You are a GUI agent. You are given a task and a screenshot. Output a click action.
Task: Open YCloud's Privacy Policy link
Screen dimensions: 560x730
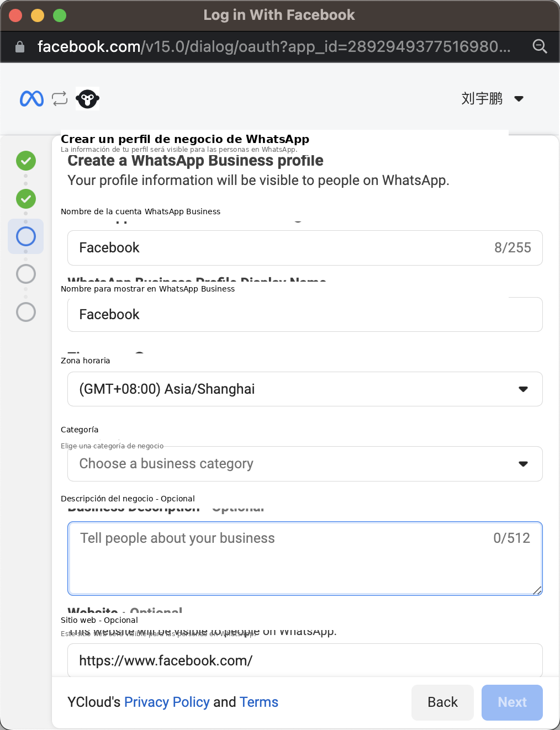coord(167,702)
